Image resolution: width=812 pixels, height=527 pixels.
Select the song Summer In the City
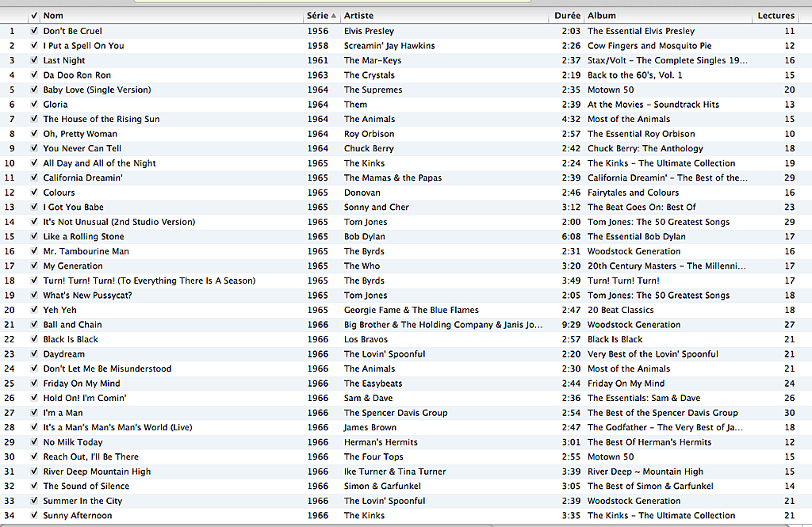[82, 501]
